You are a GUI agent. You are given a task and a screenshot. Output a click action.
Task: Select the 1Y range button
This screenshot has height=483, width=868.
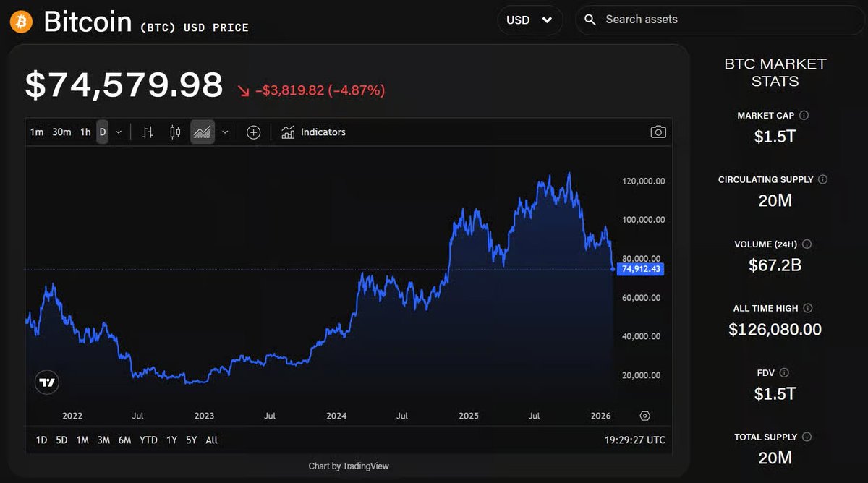(171, 440)
